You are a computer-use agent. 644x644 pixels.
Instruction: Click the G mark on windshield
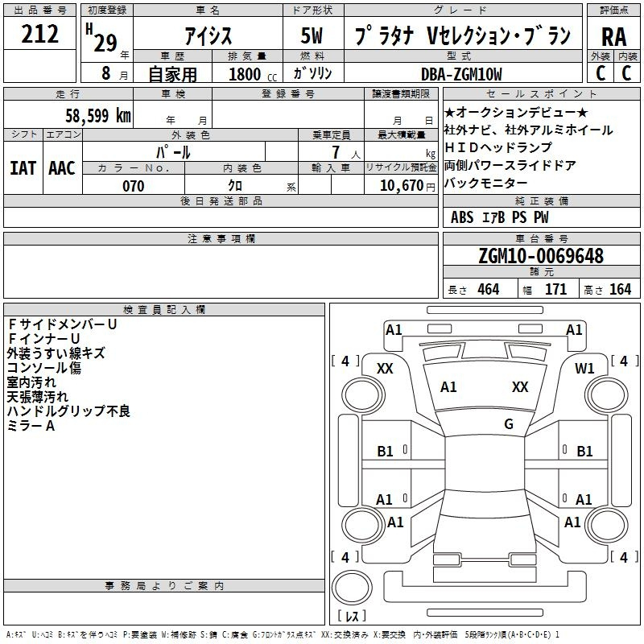tap(509, 423)
